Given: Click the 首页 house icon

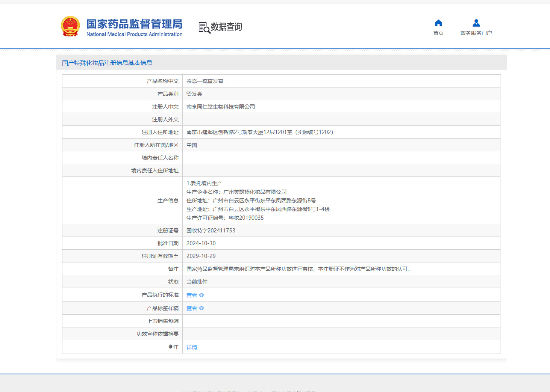Looking at the screenshot, I should (438, 23).
